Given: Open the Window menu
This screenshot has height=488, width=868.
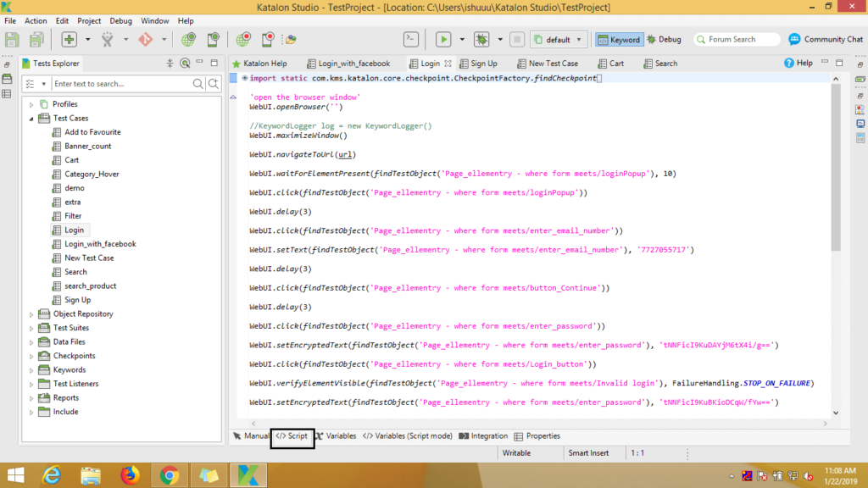Looking at the screenshot, I should (154, 20).
